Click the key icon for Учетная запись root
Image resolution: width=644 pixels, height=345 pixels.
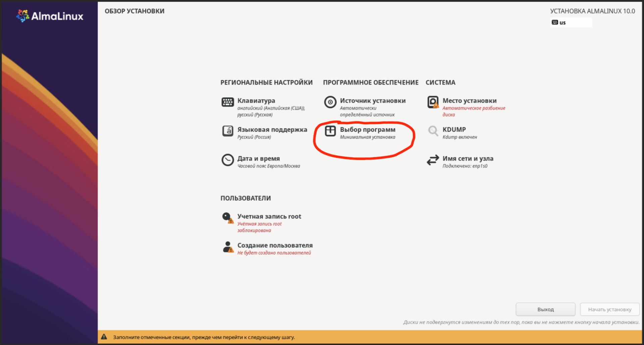click(x=227, y=218)
